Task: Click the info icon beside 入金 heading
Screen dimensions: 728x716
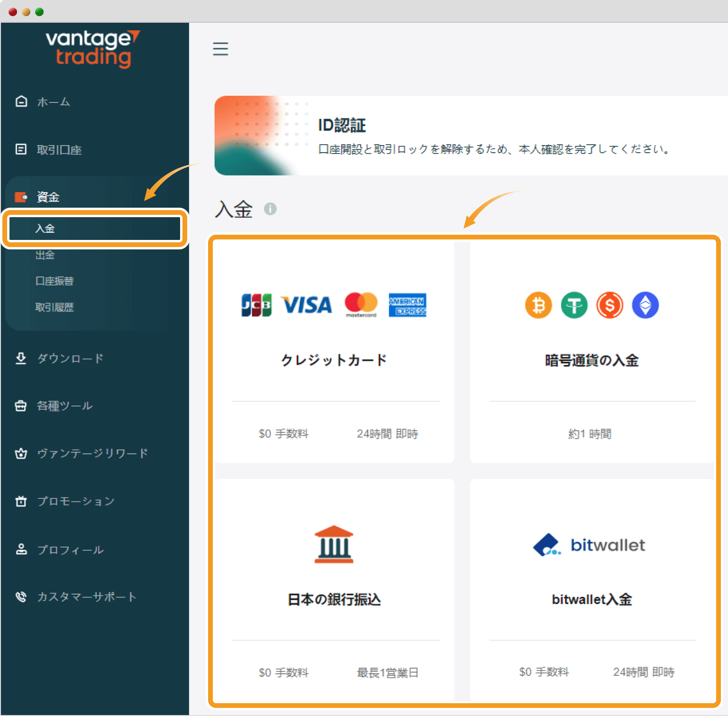Action: coord(270,209)
